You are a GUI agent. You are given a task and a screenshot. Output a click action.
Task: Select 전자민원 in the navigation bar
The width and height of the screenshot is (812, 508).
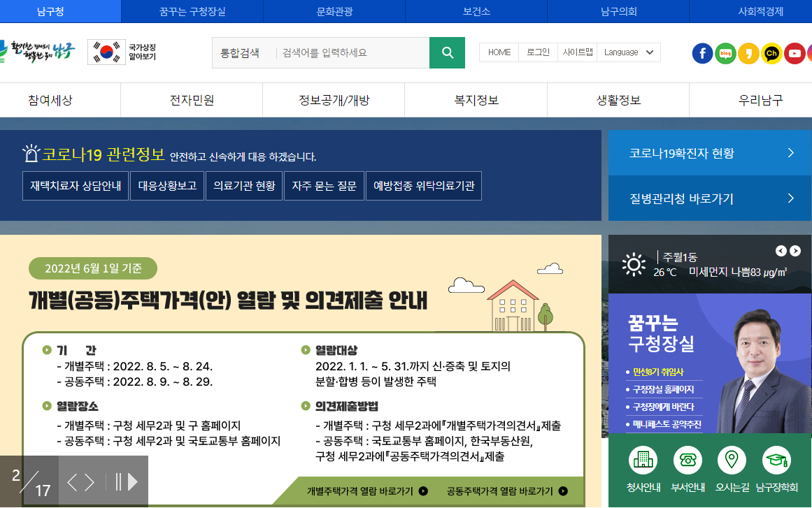click(192, 100)
